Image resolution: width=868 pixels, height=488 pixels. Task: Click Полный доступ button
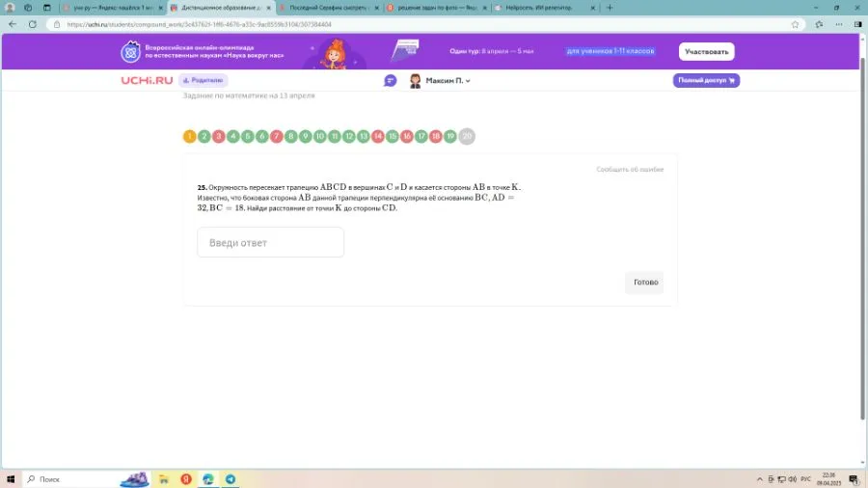coord(706,80)
